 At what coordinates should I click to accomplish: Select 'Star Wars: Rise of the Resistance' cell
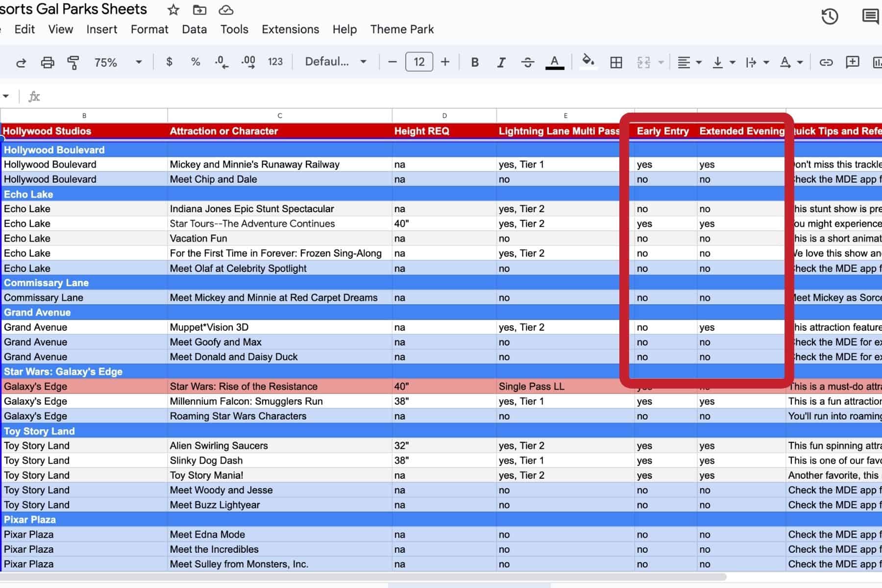(280, 386)
